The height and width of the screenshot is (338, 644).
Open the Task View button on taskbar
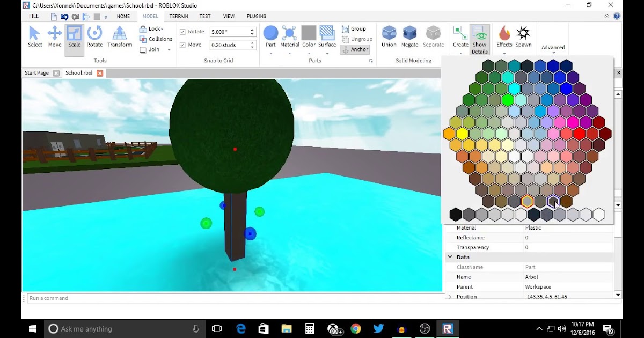[x=217, y=328]
